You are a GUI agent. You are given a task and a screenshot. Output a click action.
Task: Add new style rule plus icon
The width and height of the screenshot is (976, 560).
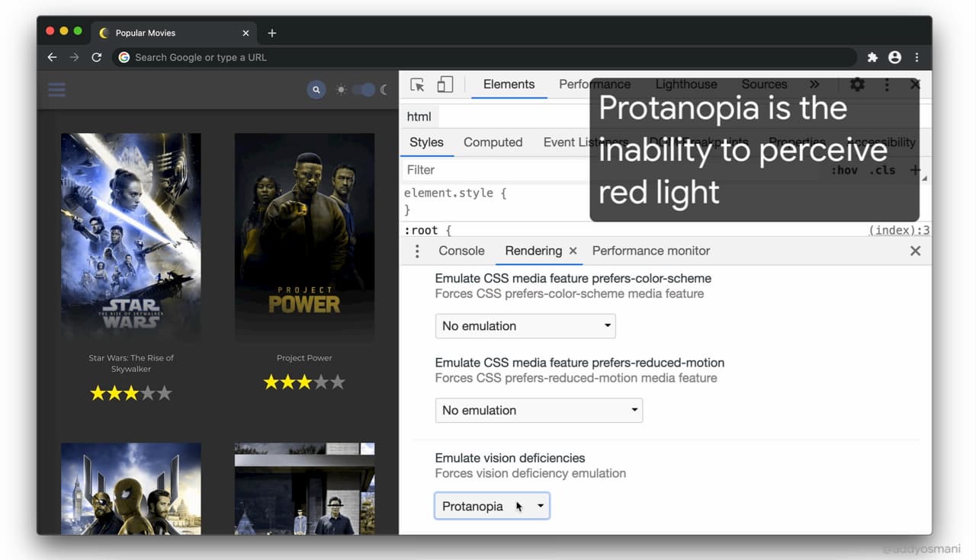915,170
